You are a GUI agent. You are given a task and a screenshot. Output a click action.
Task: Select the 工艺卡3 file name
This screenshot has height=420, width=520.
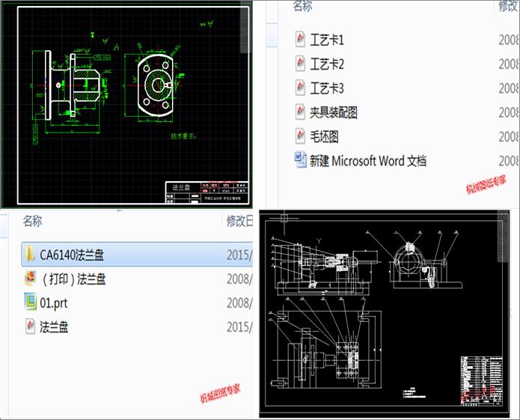327,88
